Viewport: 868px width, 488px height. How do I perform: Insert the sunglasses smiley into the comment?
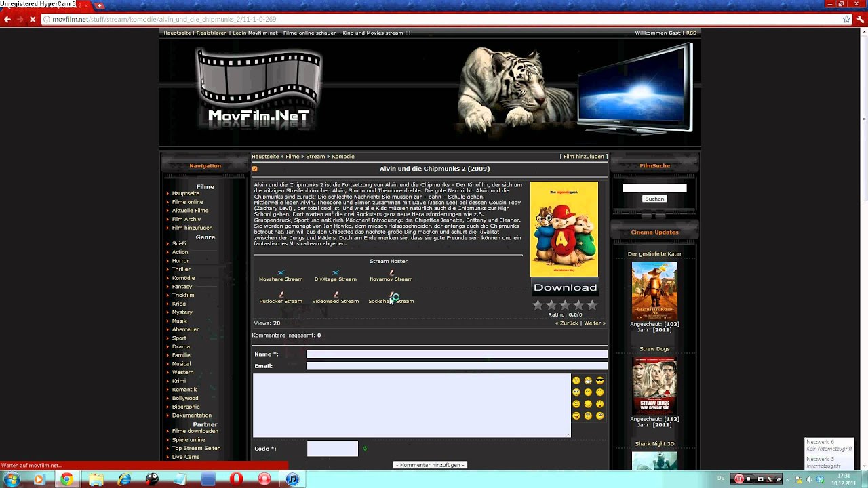click(x=599, y=380)
